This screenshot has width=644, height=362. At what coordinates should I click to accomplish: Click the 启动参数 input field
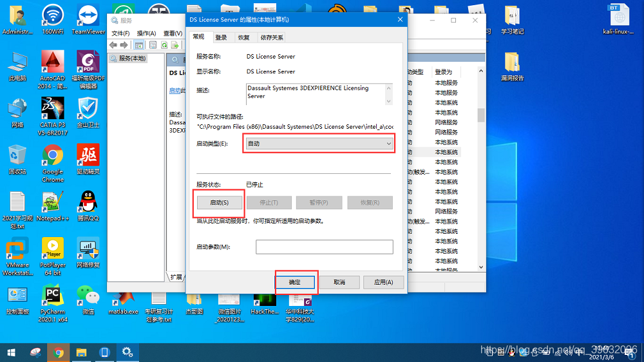(324, 247)
